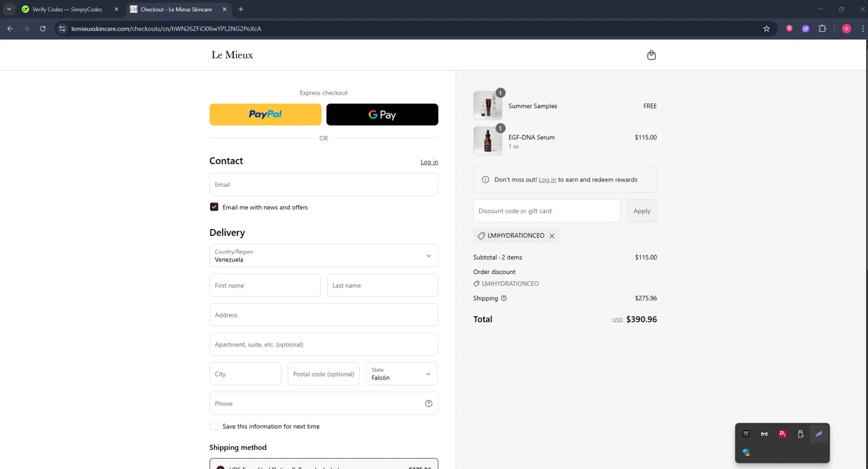Click the purple round extension icon
The image size is (868, 469).
pyautogui.click(x=806, y=28)
